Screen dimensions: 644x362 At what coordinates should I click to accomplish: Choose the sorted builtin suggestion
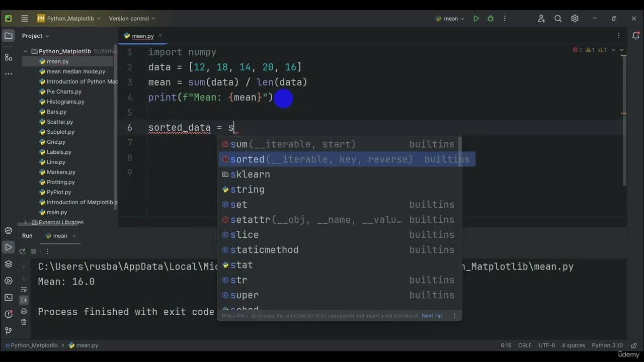click(347, 159)
